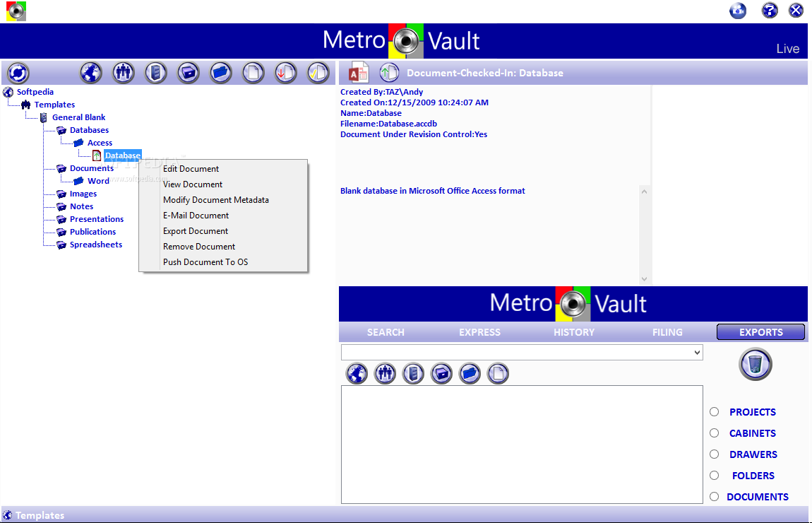Select the Presentations drawer node
Screen dimensions: 812x523
pyautogui.click(x=97, y=218)
